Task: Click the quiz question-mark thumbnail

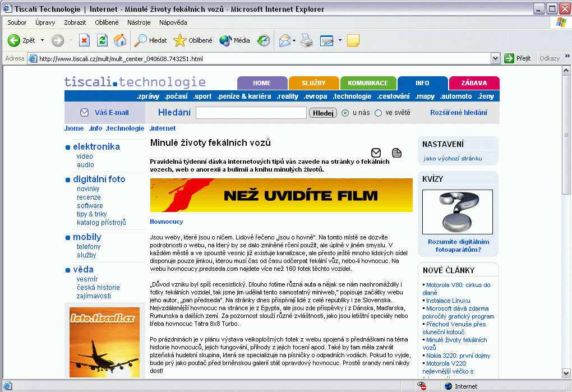Action: (458, 212)
